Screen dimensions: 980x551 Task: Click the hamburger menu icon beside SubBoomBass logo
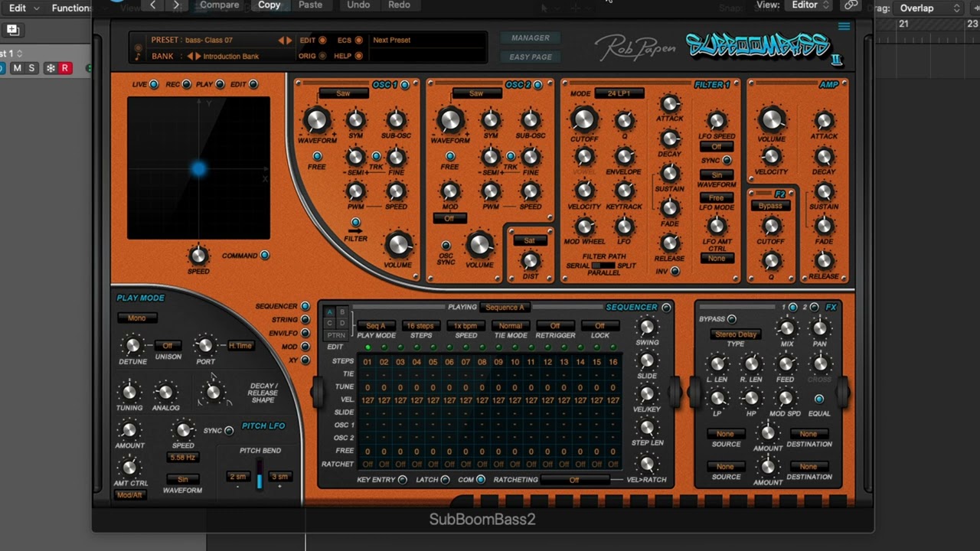click(x=844, y=26)
